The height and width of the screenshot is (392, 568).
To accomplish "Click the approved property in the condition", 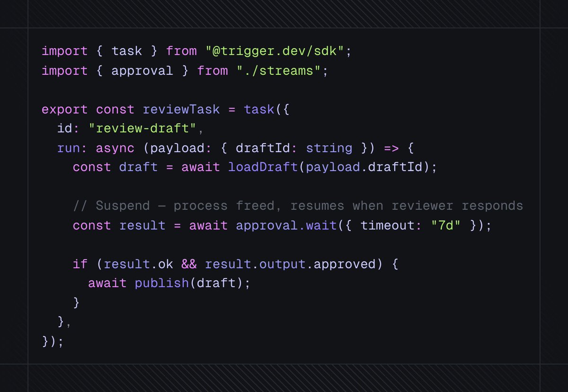I will (345, 264).
